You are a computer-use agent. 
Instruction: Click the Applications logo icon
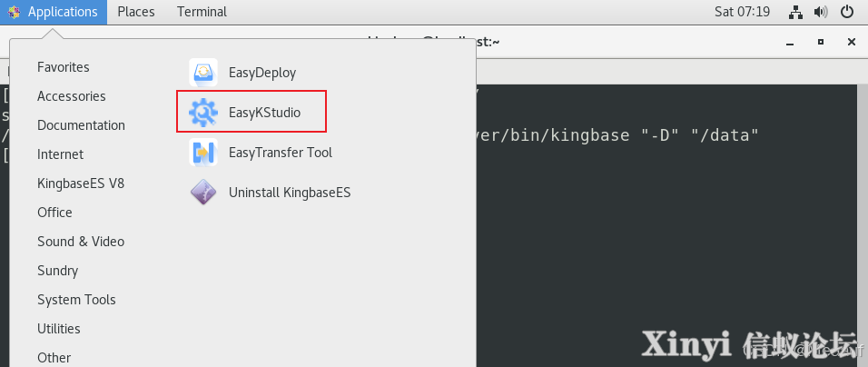[14, 12]
